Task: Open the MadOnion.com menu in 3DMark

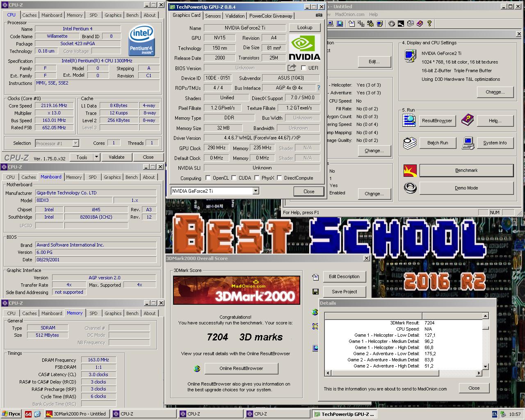Action: [x=349, y=14]
